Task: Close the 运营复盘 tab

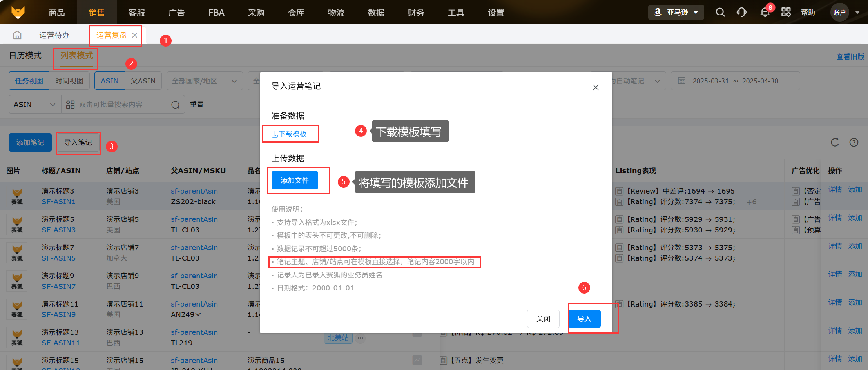Action: (134, 35)
